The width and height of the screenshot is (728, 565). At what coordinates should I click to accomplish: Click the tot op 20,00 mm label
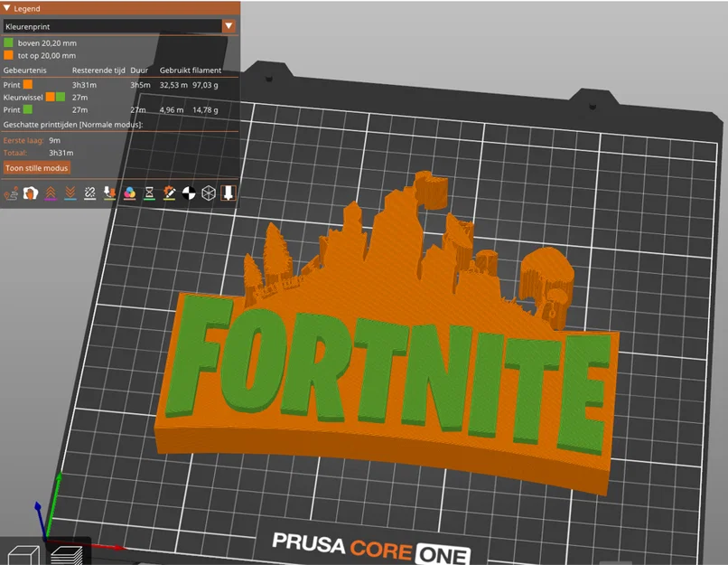(46, 56)
